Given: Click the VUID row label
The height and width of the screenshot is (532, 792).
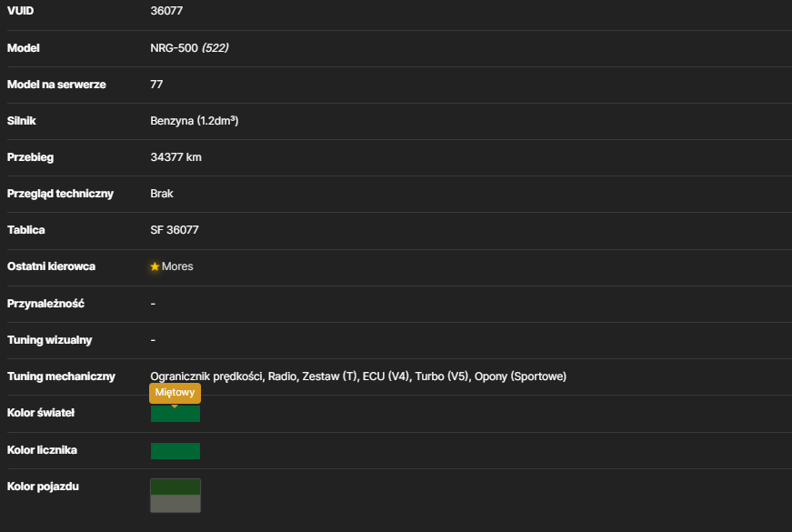Looking at the screenshot, I should tap(20, 11).
